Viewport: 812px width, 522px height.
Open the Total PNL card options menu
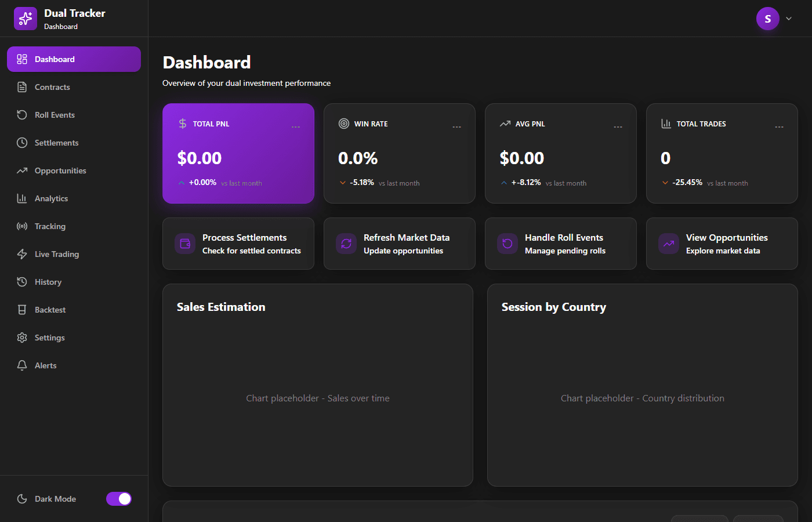296,126
